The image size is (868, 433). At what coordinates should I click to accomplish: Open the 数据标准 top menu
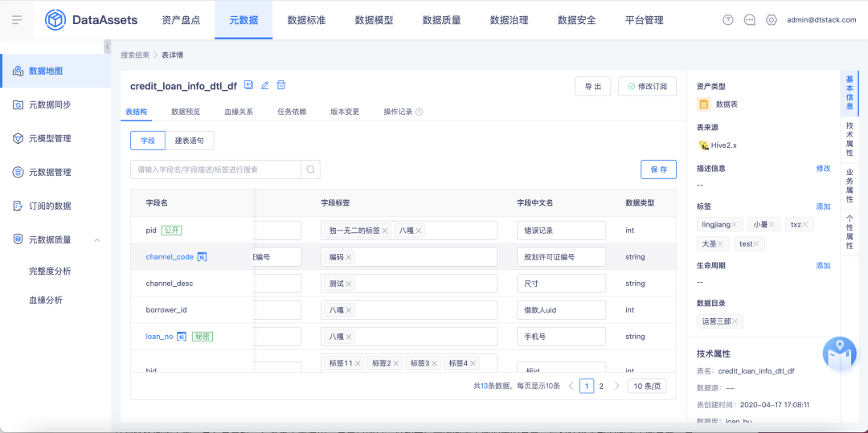306,20
